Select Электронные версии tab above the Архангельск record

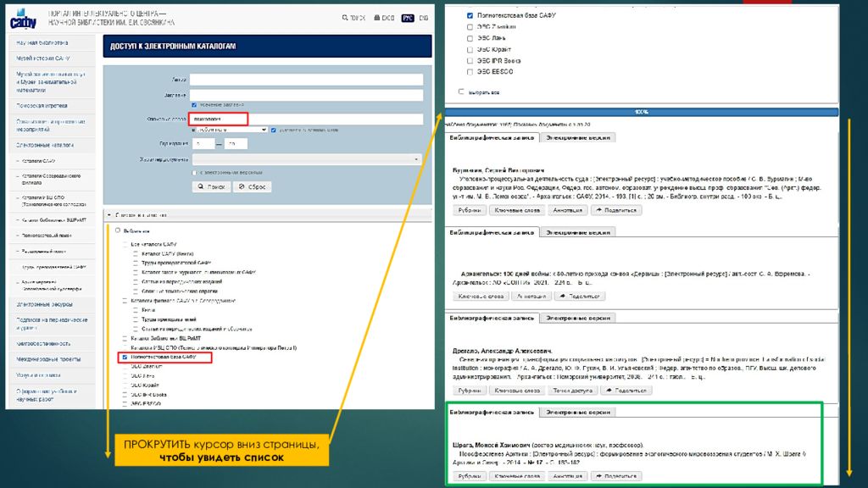tap(578, 232)
